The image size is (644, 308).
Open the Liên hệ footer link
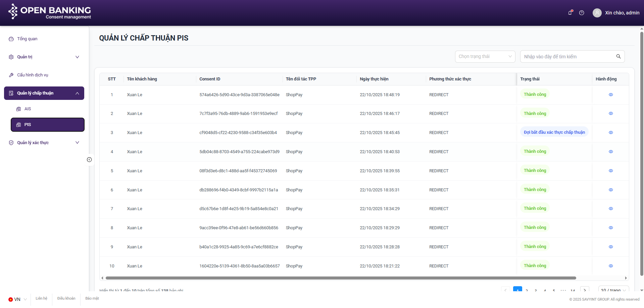coord(41,298)
